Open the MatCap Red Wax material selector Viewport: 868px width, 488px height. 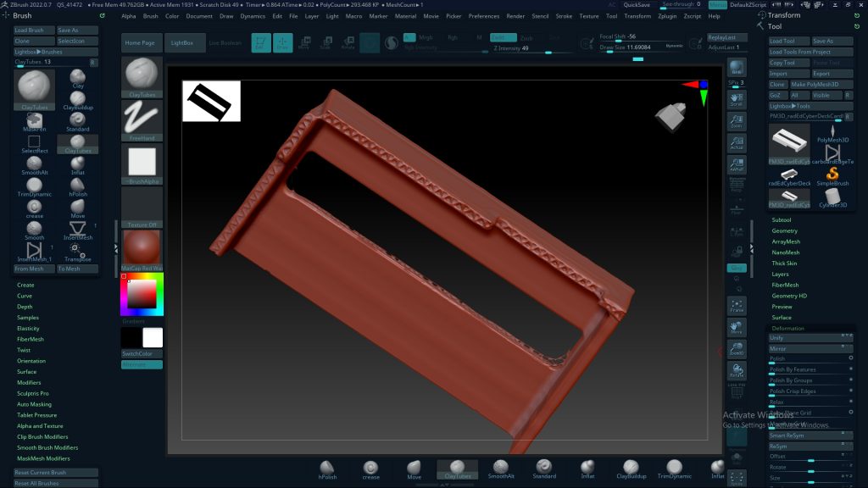(142, 250)
